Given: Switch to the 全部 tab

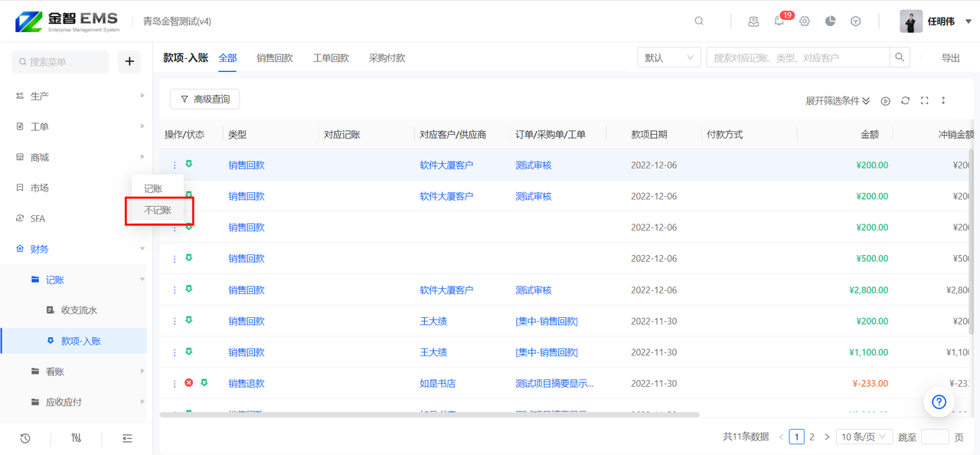Looking at the screenshot, I should (227, 58).
